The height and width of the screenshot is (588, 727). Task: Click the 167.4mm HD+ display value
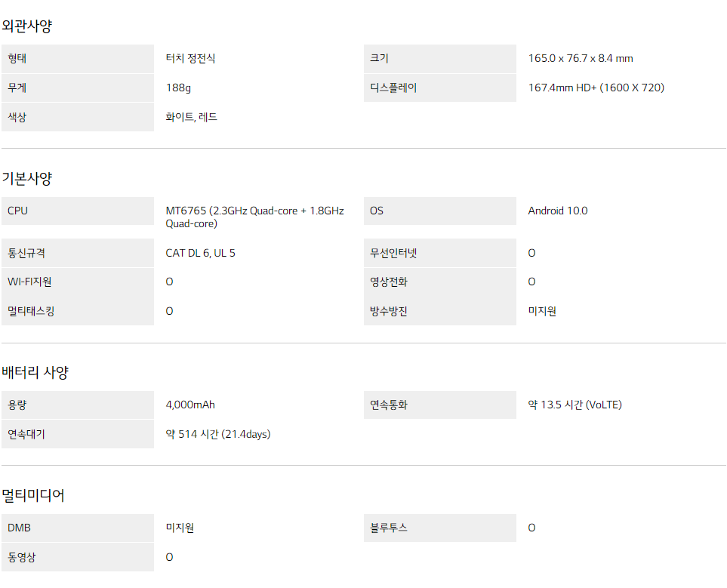click(x=596, y=88)
